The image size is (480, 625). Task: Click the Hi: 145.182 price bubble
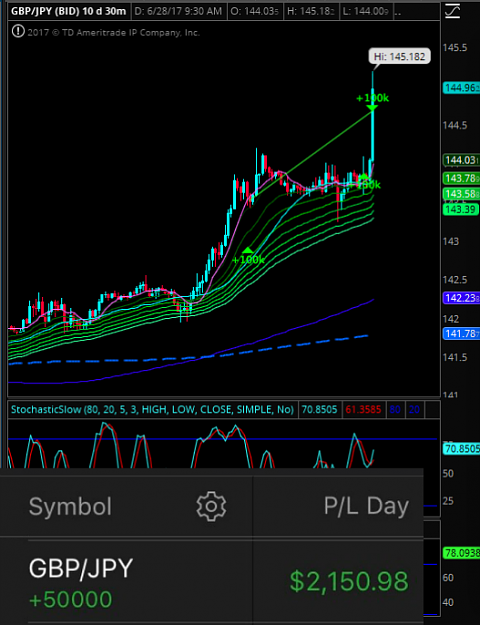(399, 57)
